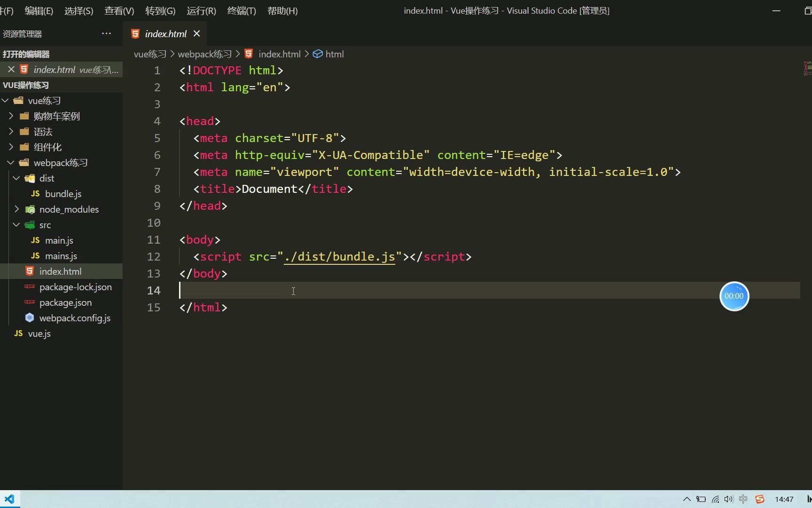Click the Sogou input method tray icon
This screenshot has height=508, width=812.
759,499
